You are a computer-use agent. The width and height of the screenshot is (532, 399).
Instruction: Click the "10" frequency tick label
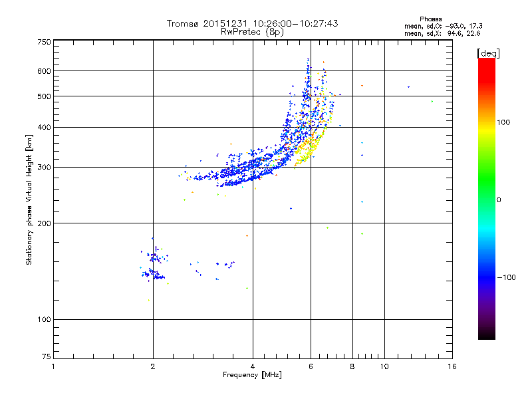click(384, 366)
